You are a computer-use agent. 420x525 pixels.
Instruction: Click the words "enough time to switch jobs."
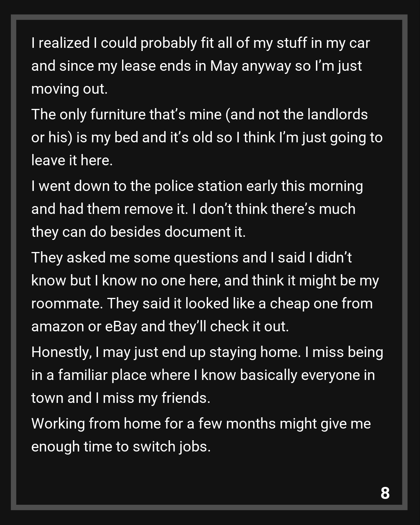pos(121,447)
